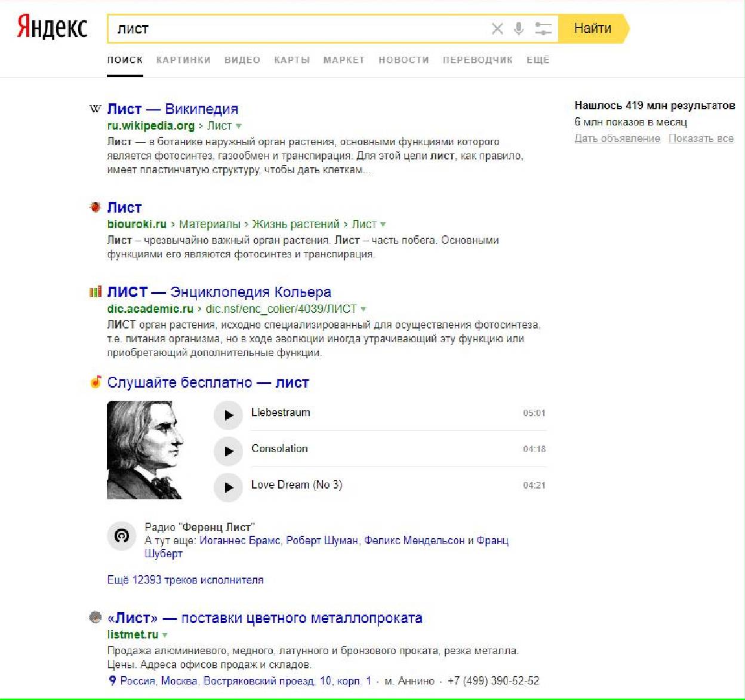Open the Новости tab

tap(404, 60)
